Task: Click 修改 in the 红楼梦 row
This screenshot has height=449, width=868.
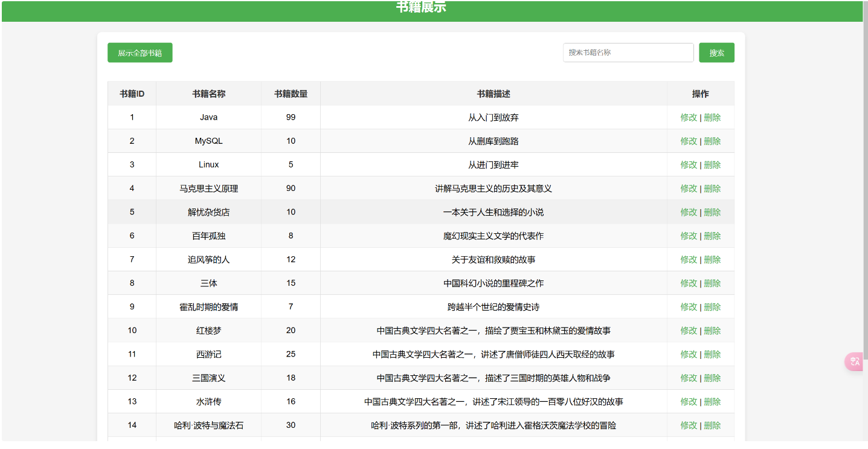Action: click(x=689, y=331)
